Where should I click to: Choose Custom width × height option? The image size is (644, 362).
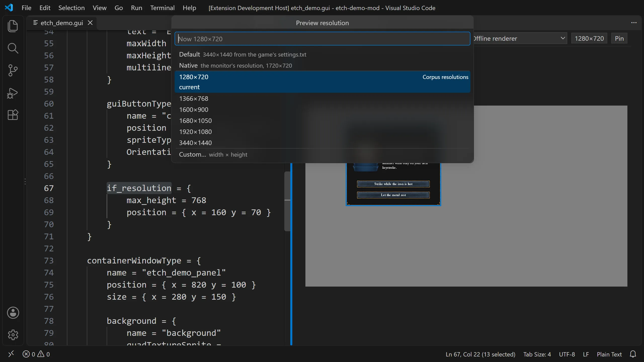point(322,154)
